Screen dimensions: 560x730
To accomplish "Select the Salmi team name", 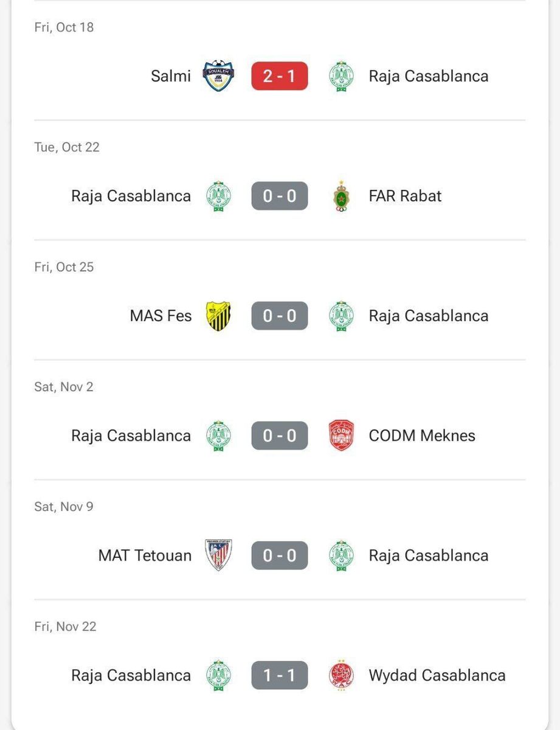I will [171, 76].
